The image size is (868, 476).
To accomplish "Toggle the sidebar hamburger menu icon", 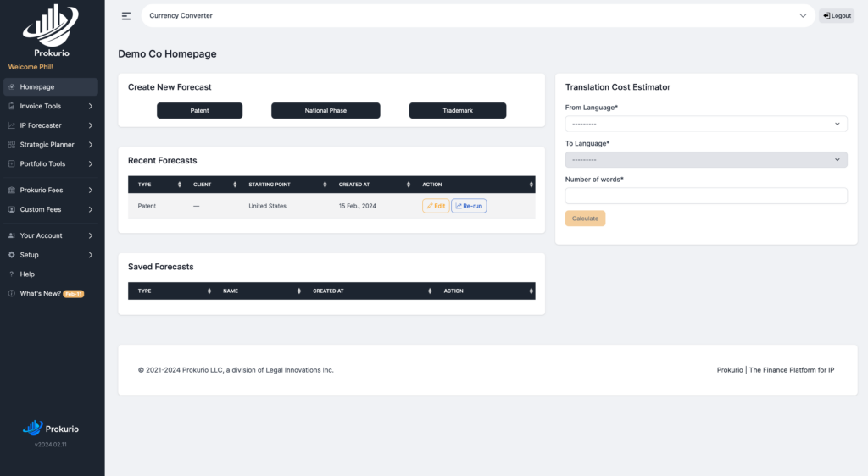I will tap(126, 16).
